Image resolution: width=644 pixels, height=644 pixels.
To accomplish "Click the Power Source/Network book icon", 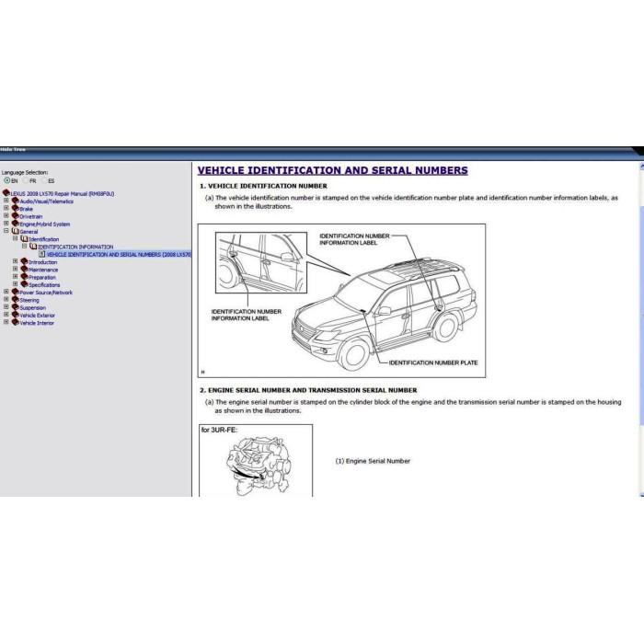I will (16, 292).
